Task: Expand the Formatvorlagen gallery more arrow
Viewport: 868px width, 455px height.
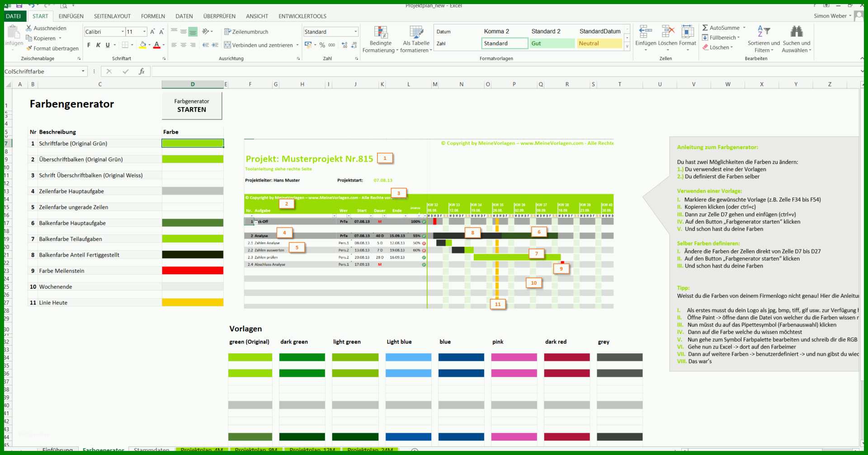Action: coord(627,46)
